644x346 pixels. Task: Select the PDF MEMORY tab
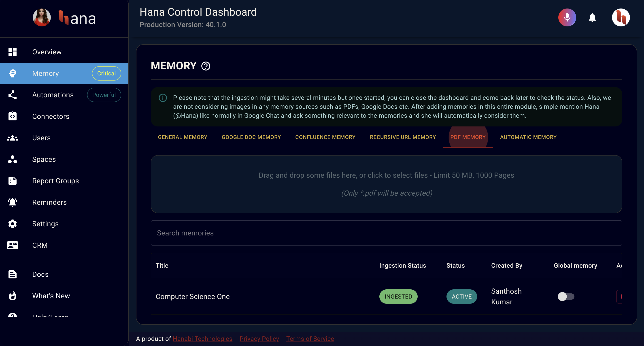point(467,137)
